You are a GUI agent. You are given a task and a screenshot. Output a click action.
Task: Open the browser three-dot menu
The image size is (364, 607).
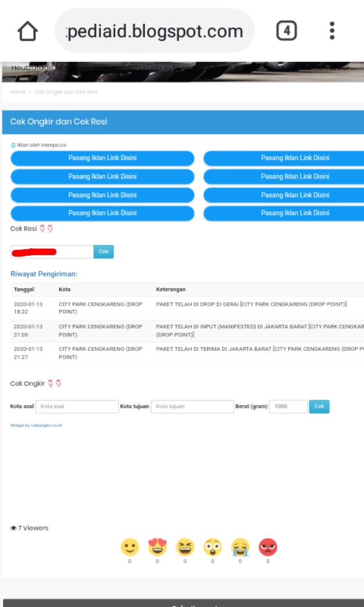point(332,30)
